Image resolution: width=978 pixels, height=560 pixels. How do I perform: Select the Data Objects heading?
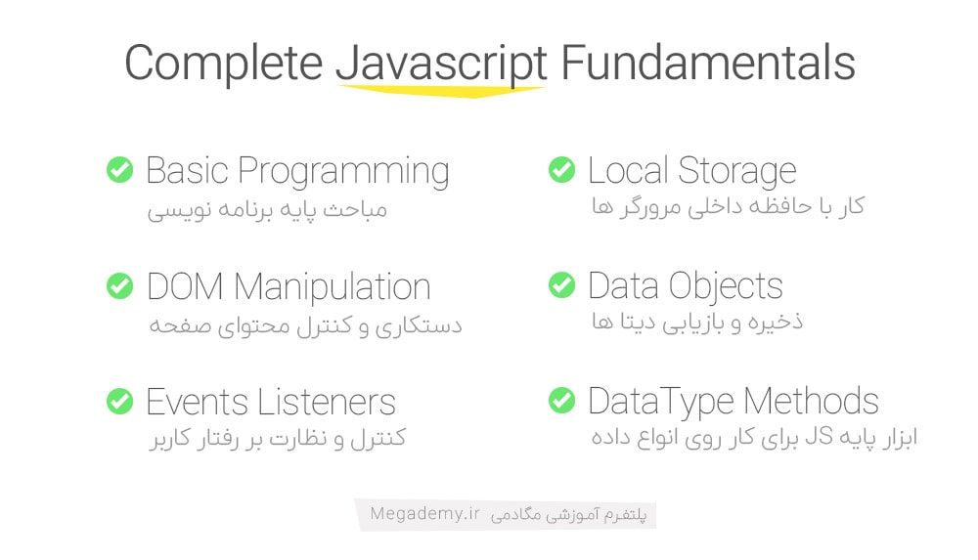pyautogui.click(x=686, y=287)
